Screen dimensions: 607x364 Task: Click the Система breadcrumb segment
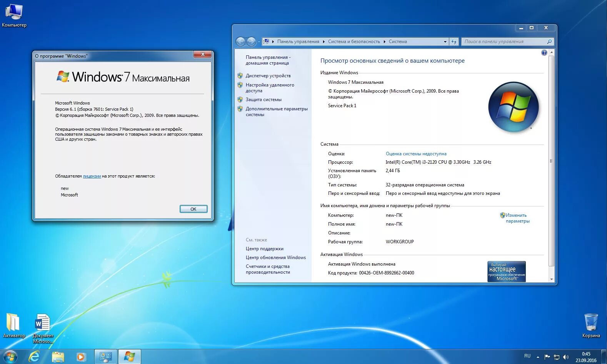[398, 42]
